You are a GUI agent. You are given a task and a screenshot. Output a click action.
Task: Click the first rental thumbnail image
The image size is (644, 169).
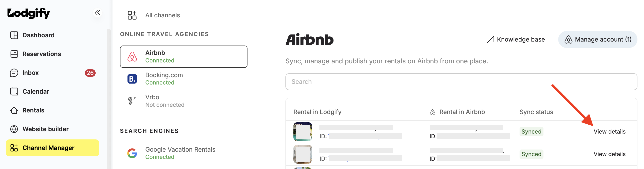303,132
